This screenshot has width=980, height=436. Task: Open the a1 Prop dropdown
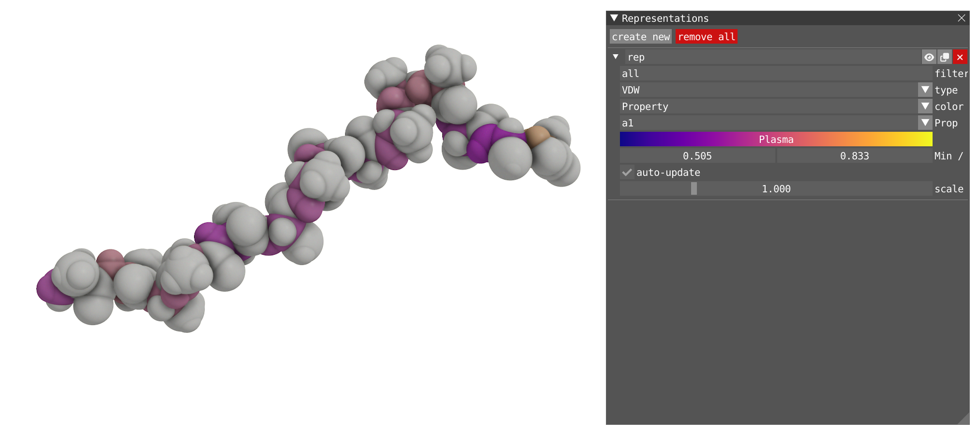pos(925,123)
